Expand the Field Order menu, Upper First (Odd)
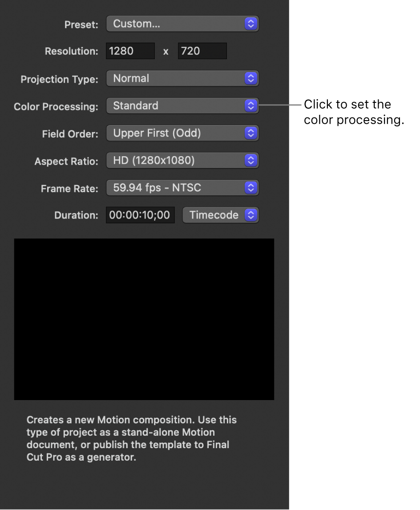This screenshot has width=420, height=510. tap(182, 133)
